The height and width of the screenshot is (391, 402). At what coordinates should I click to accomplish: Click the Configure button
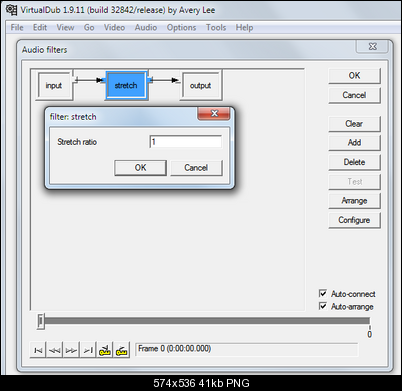[x=354, y=220]
